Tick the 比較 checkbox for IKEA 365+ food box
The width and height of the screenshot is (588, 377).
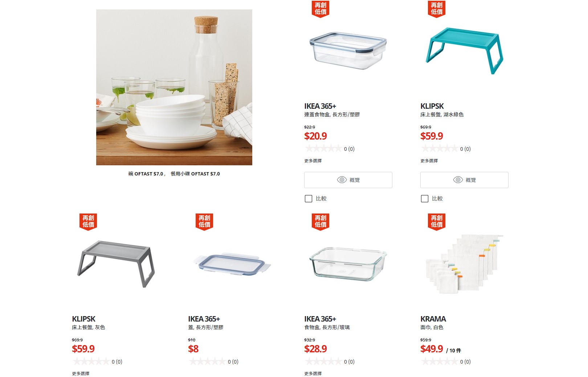click(x=309, y=199)
